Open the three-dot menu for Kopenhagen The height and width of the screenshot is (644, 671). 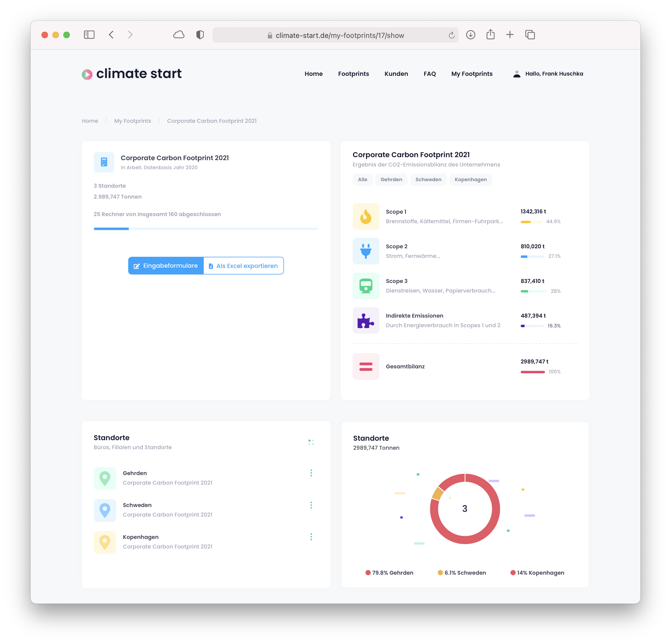(x=311, y=537)
